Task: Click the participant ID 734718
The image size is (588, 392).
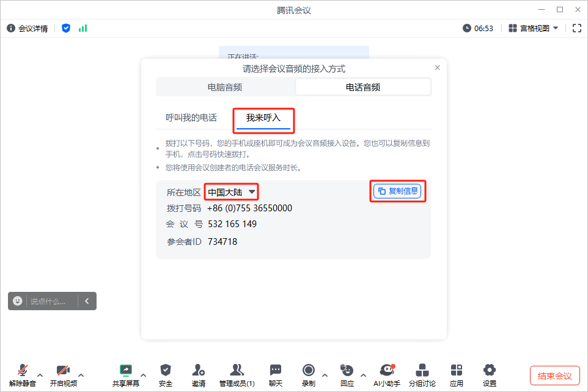Action: coord(222,242)
